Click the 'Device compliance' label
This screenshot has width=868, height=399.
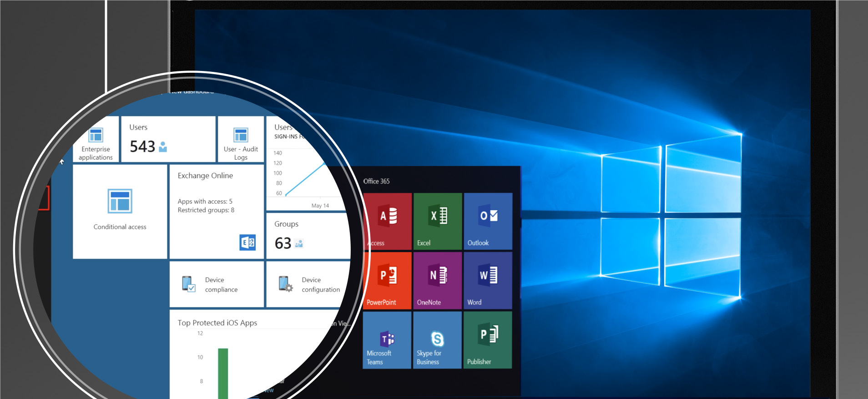point(222,285)
